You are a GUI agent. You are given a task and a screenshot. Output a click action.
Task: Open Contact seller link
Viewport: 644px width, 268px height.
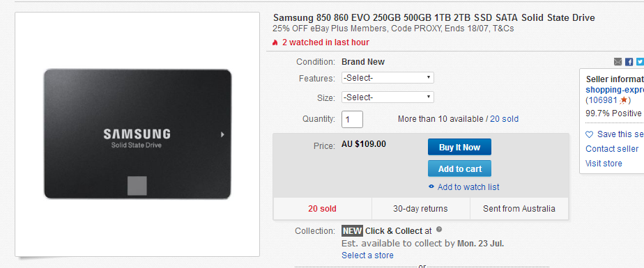coord(612,149)
